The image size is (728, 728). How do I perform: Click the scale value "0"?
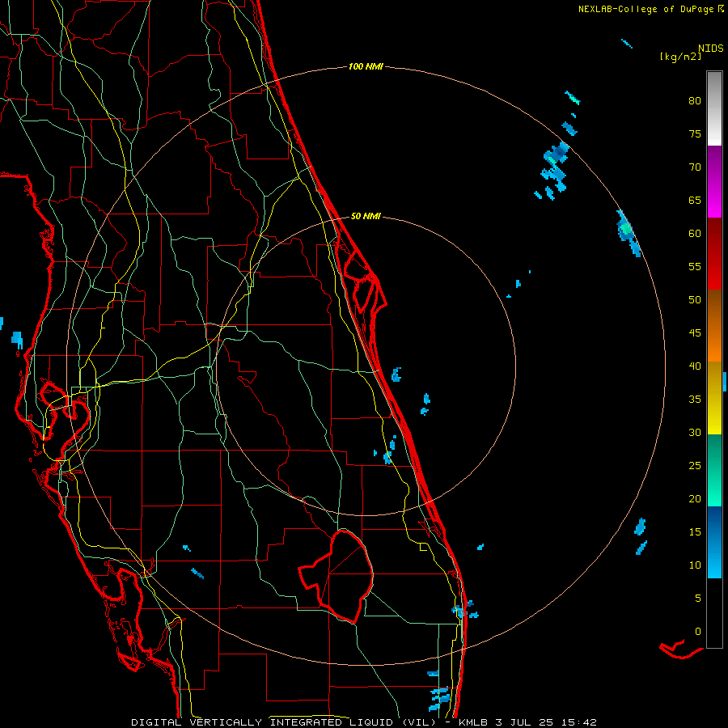698,632
